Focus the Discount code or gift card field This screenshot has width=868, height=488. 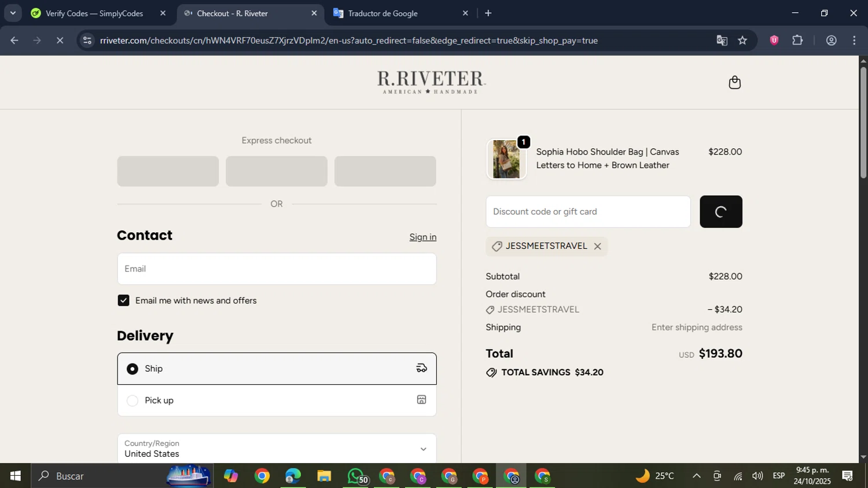pyautogui.click(x=588, y=212)
